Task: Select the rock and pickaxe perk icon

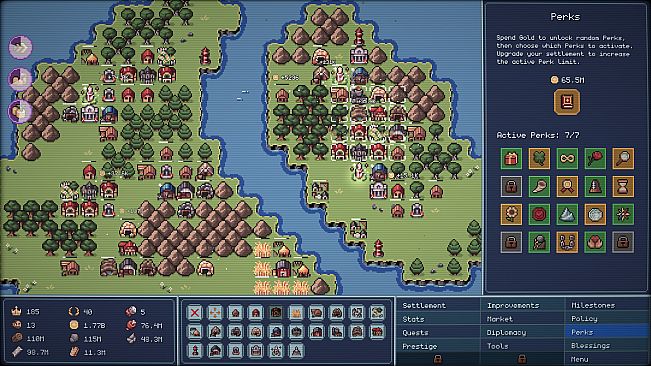Action: point(539,242)
